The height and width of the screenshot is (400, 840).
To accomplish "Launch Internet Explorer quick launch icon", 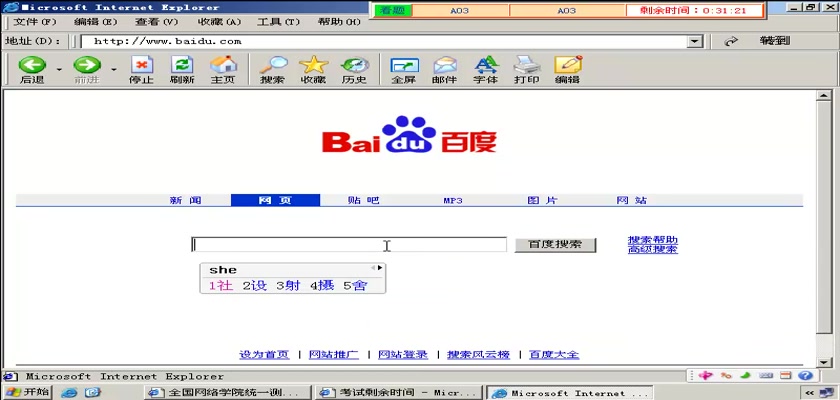I will [x=69, y=393].
